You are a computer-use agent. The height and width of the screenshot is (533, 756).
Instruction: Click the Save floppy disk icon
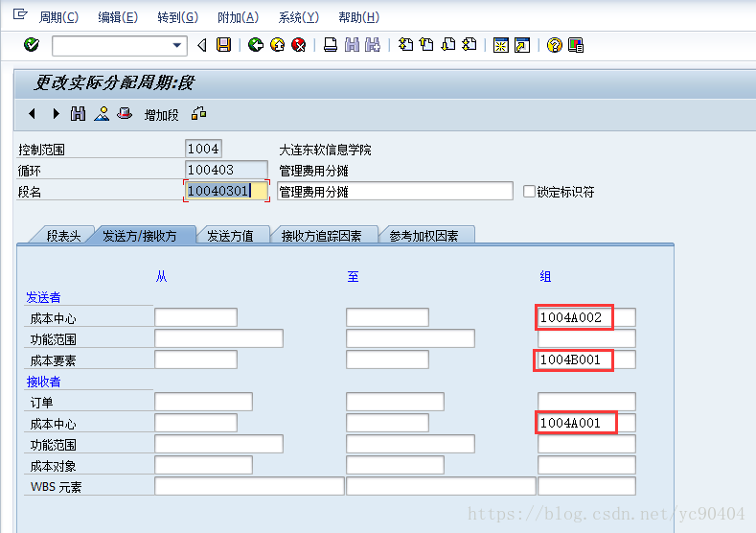[x=223, y=45]
